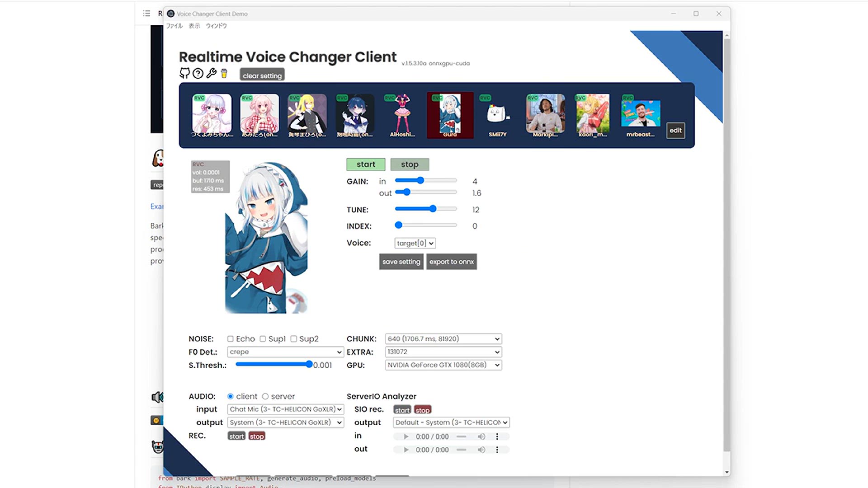This screenshot has height=488, width=868.
Task: Click the coffee donation cup icon
Action: [224, 74]
